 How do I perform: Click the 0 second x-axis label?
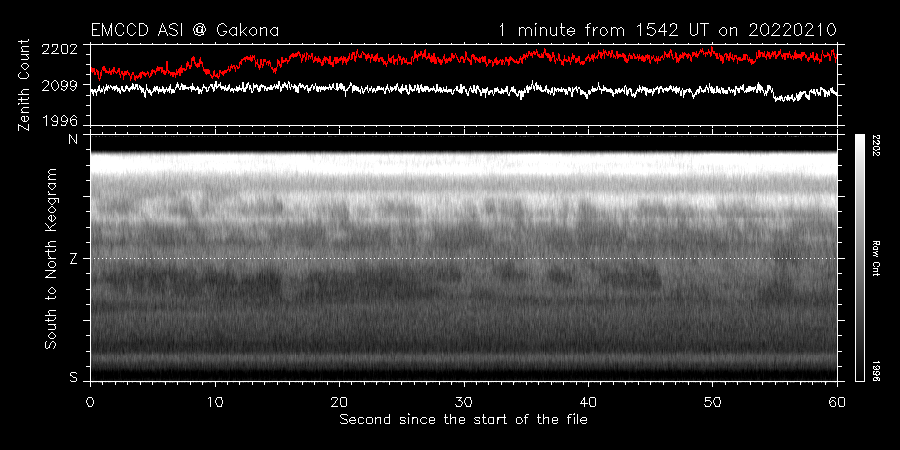[91, 402]
